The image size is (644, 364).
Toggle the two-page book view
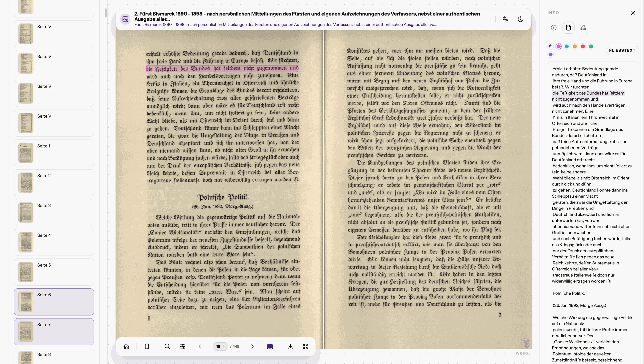click(x=270, y=347)
